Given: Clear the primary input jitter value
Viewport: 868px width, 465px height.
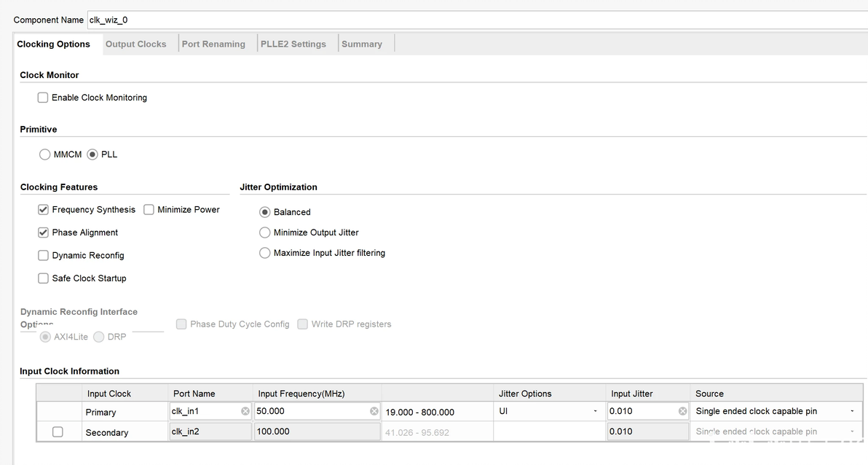Looking at the screenshot, I should (x=682, y=411).
